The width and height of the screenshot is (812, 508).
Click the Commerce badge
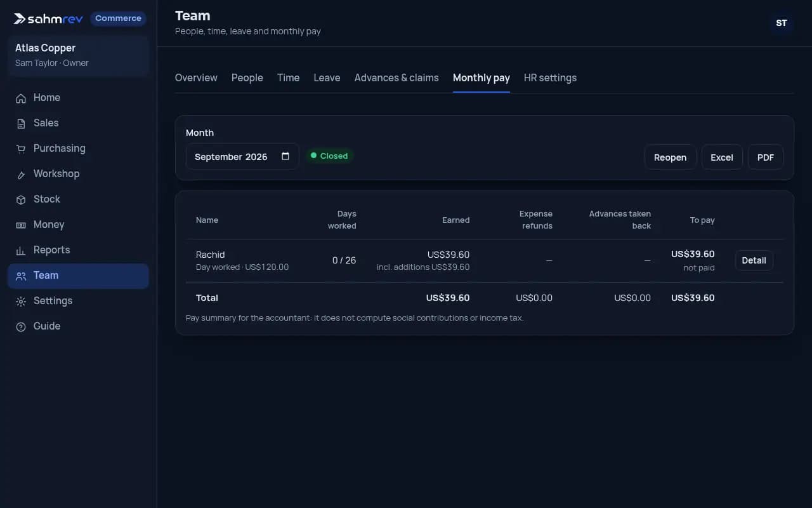(x=118, y=18)
